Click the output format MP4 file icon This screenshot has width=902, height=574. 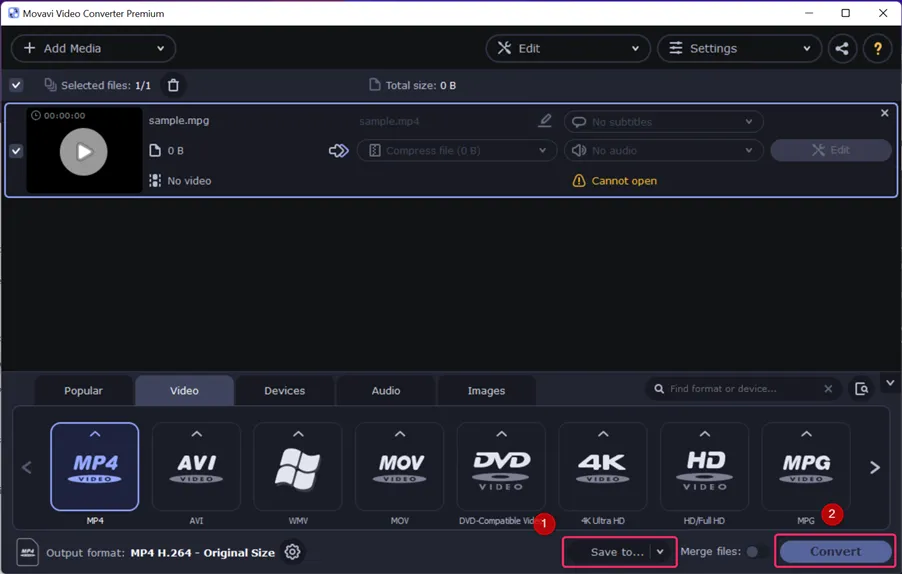28,552
